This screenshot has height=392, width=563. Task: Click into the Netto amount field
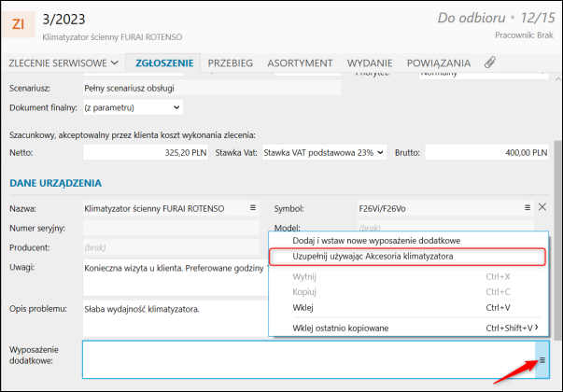point(146,152)
